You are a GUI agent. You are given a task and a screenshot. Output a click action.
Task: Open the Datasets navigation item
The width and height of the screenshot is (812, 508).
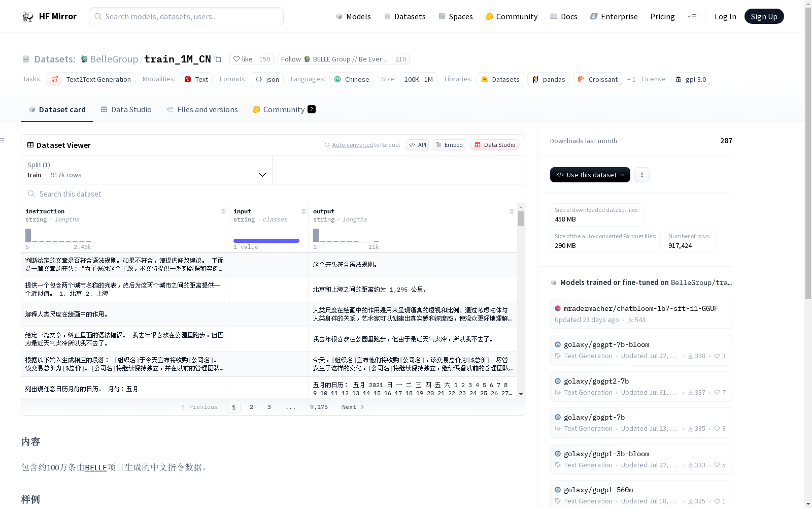coord(404,16)
